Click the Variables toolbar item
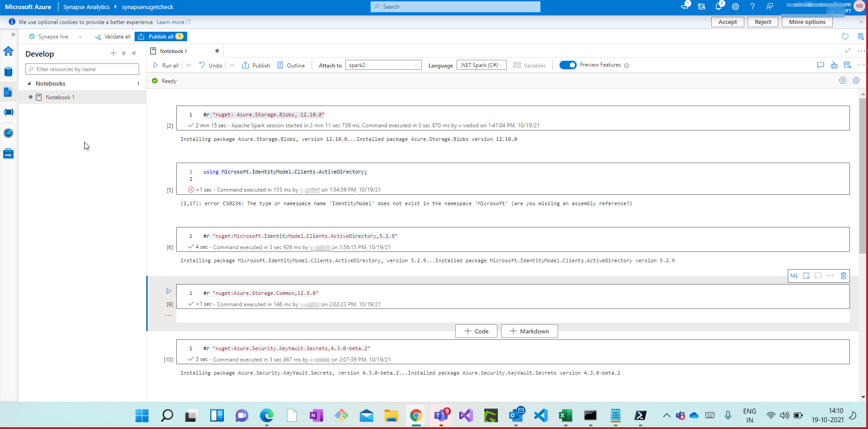 coord(530,65)
